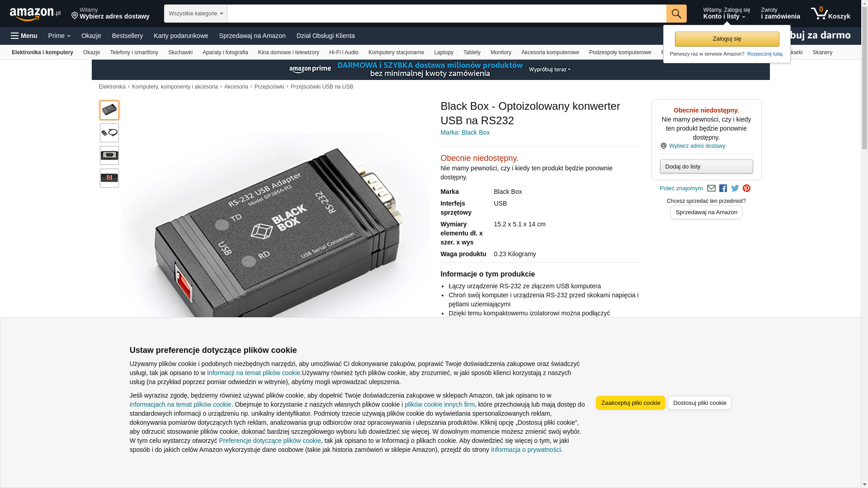
Task: Open Karty podarunkowe in navigation bar
Action: point(181,36)
